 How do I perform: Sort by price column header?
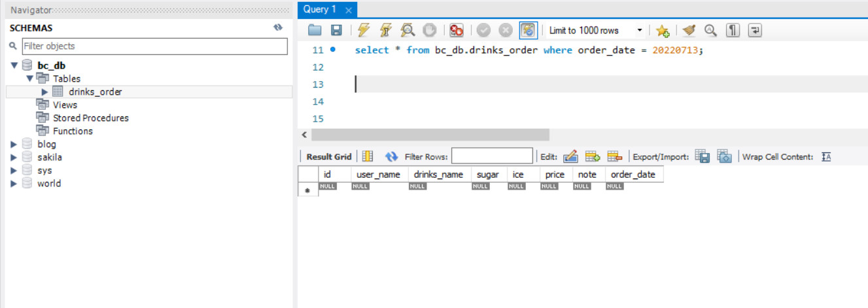[x=556, y=175]
